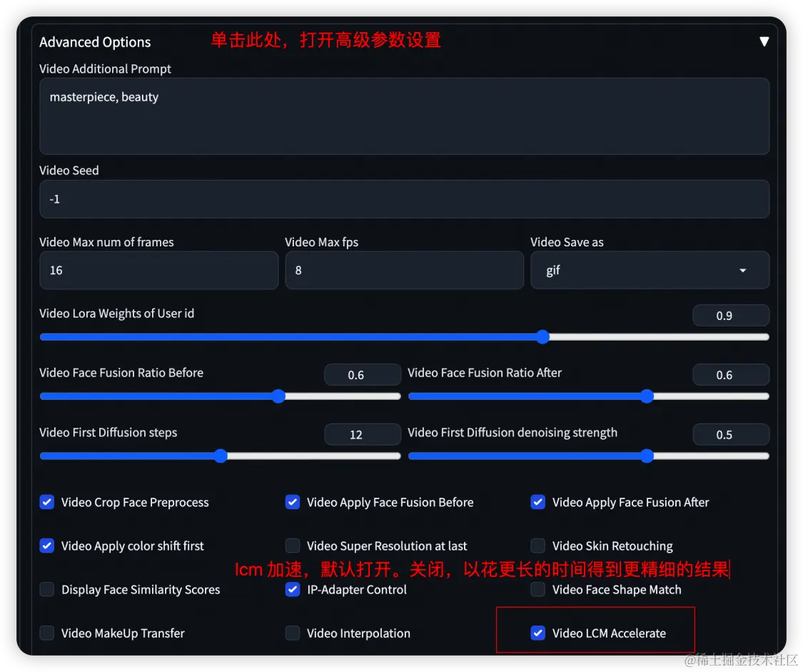Click the Face Fusion Ratio After slider handle
Screen dimensions: 803x672
(x=647, y=396)
